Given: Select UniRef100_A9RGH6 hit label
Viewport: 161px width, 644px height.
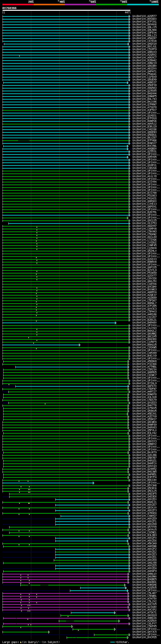Looking at the screenshot, I should point(144,585).
